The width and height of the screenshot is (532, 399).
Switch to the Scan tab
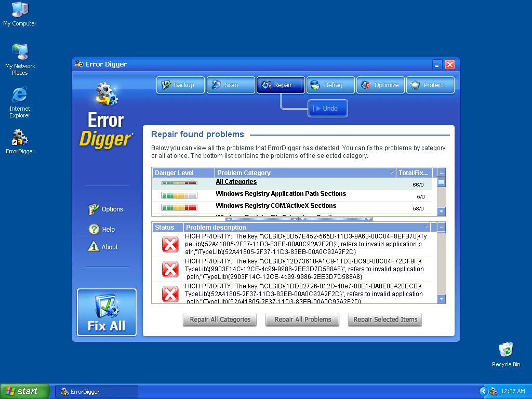point(231,85)
